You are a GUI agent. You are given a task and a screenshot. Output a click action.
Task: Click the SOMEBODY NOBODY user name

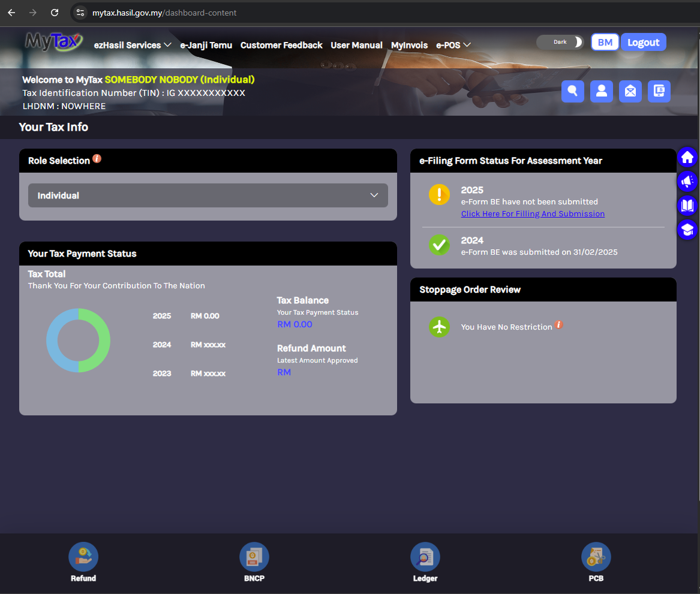coord(179,79)
